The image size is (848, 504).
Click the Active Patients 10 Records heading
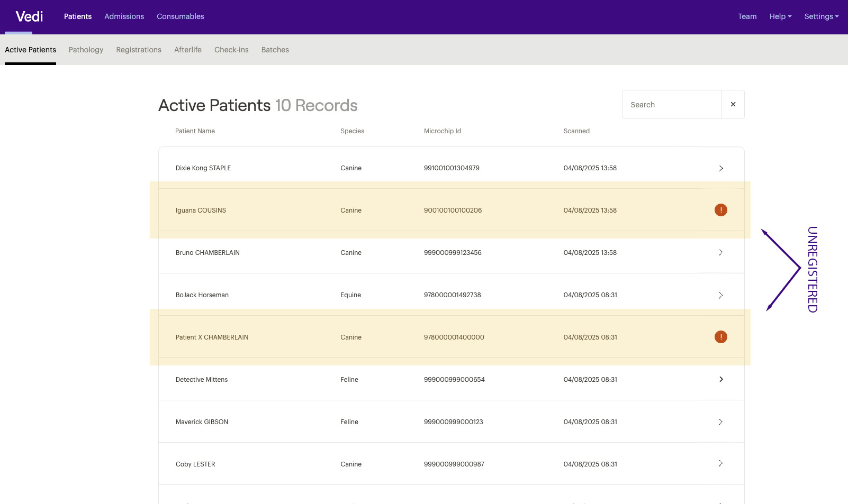(258, 105)
